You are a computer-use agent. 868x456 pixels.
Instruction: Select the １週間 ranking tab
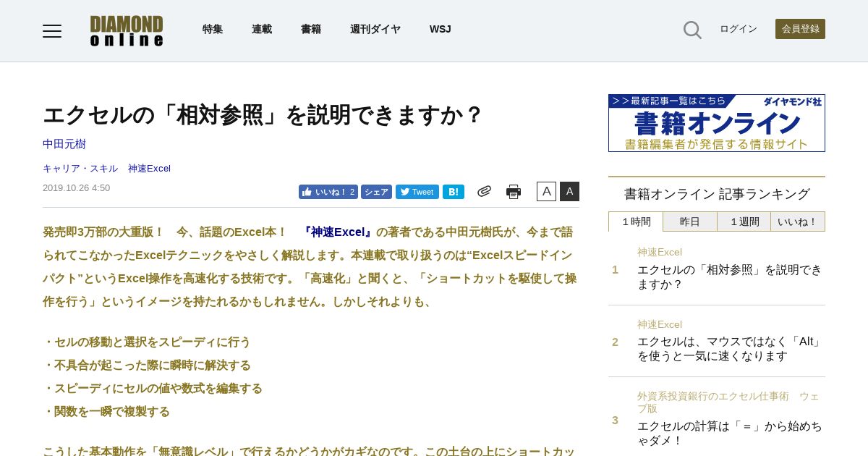click(744, 221)
